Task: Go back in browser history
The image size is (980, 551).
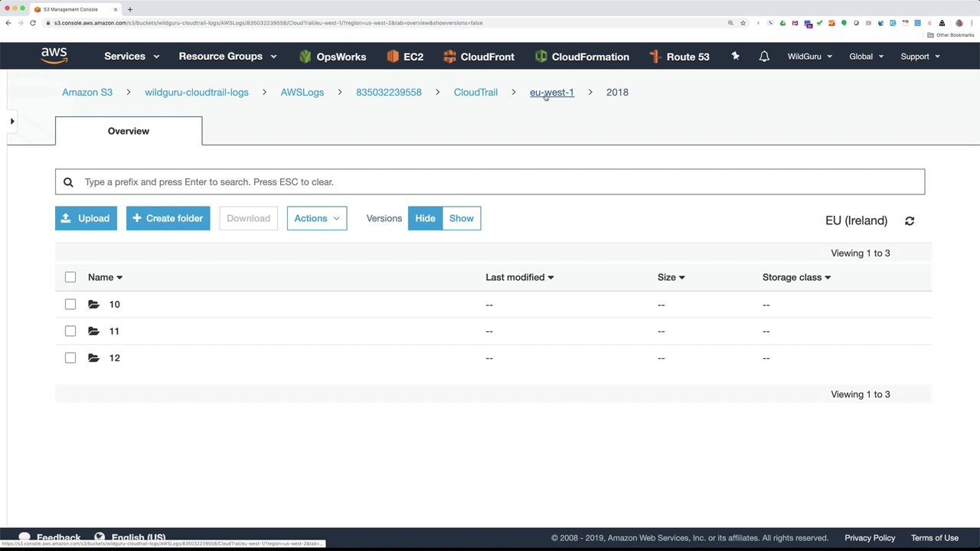Action: click(8, 23)
